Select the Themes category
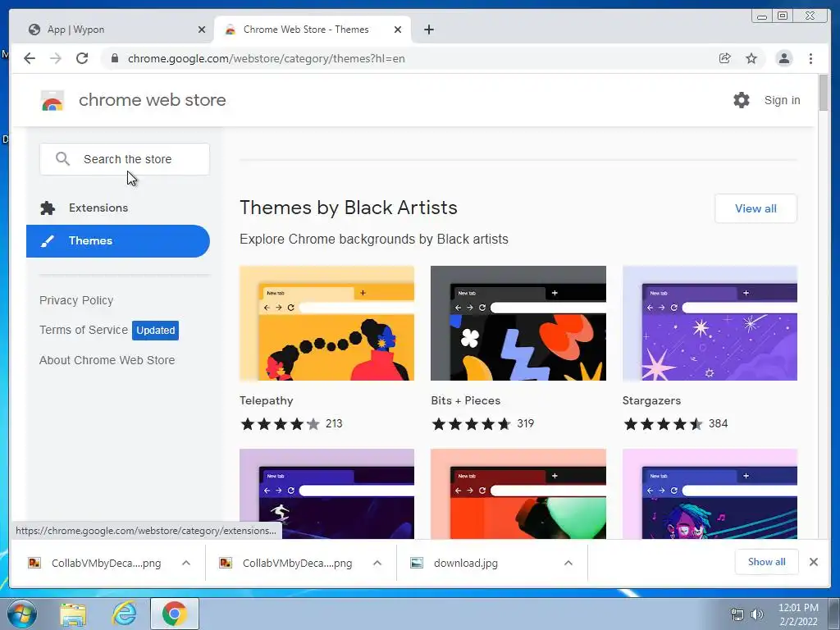The image size is (840, 630). 118,241
